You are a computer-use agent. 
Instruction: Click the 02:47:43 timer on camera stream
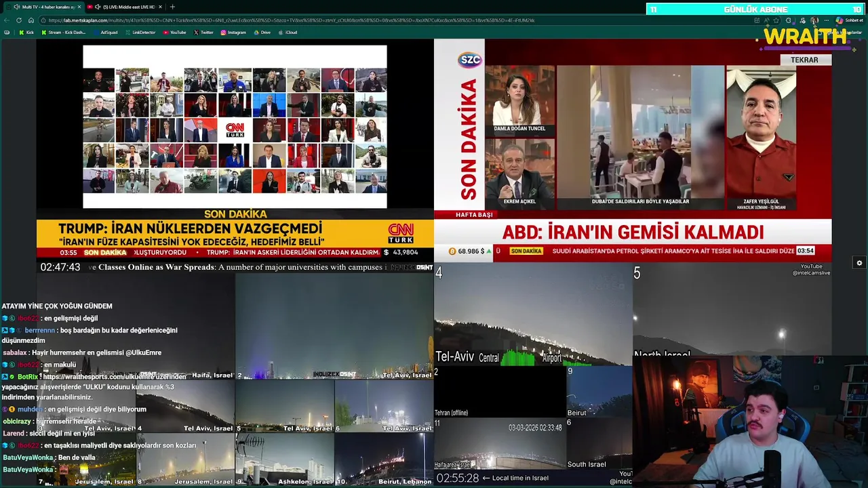[x=60, y=267]
